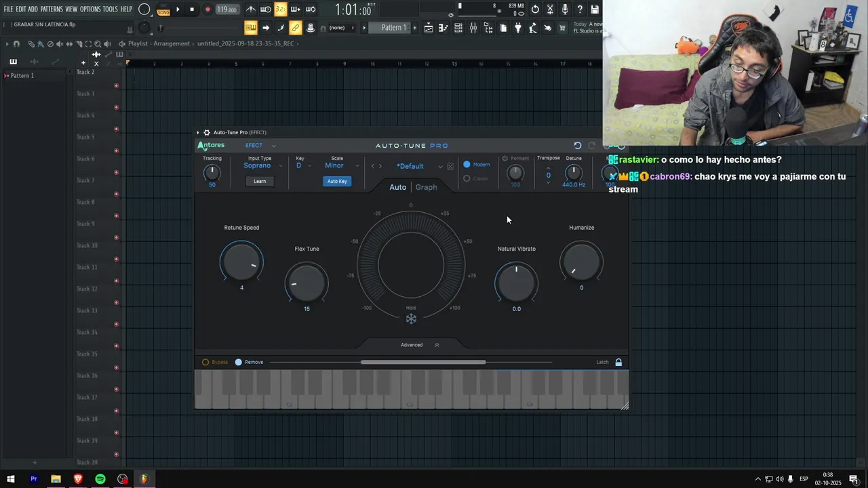Open Spotify from the taskbar
The image size is (868, 488).
click(100, 479)
